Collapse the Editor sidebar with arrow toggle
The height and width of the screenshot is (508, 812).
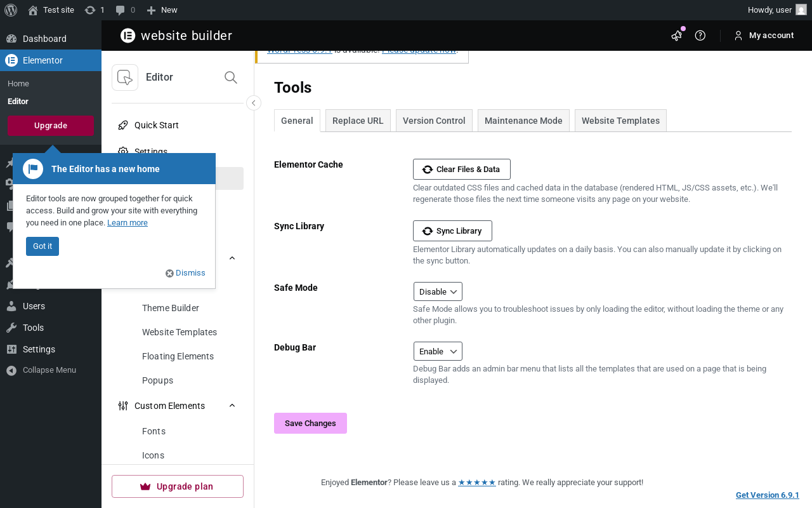point(254,103)
